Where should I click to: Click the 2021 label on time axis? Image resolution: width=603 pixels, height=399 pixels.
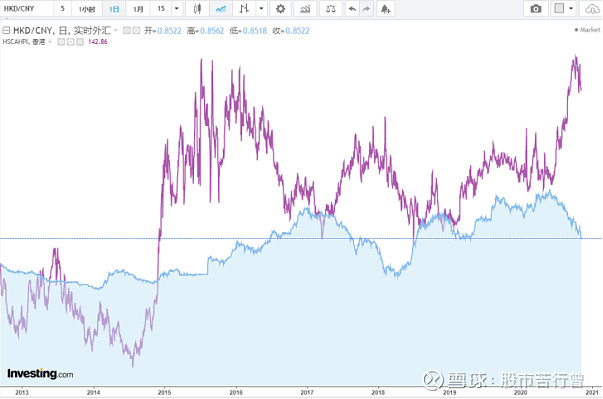[x=592, y=392]
